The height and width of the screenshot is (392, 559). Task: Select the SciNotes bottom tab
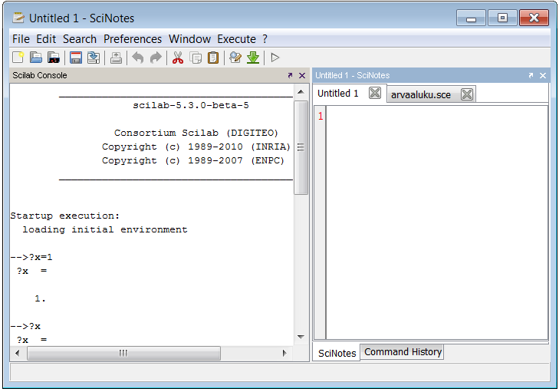(337, 353)
